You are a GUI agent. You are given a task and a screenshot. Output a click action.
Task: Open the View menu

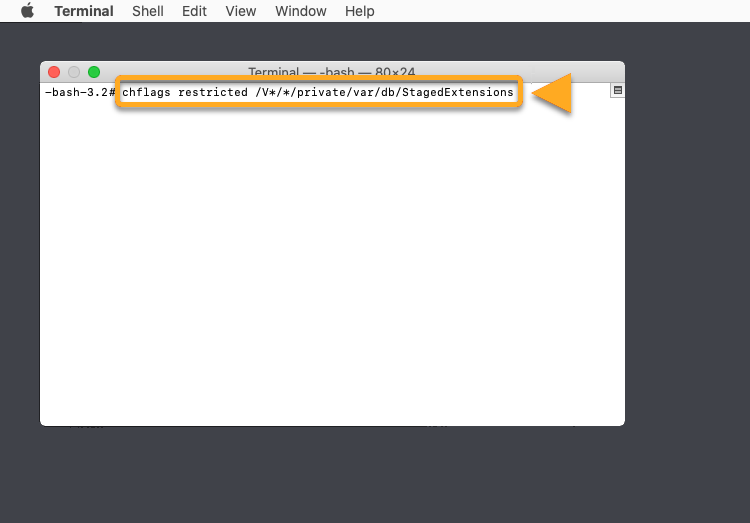(241, 11)
